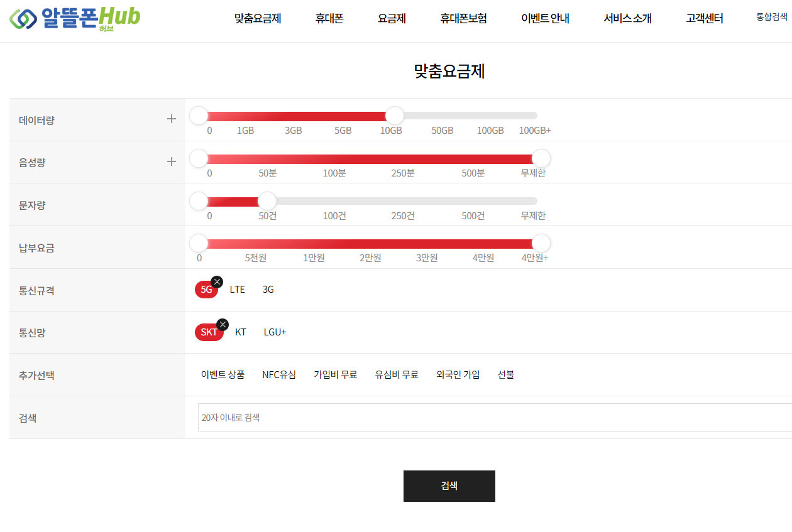792x532 pixels.
Task: Click the 500건 label on text slider
Action: point(473,216)
